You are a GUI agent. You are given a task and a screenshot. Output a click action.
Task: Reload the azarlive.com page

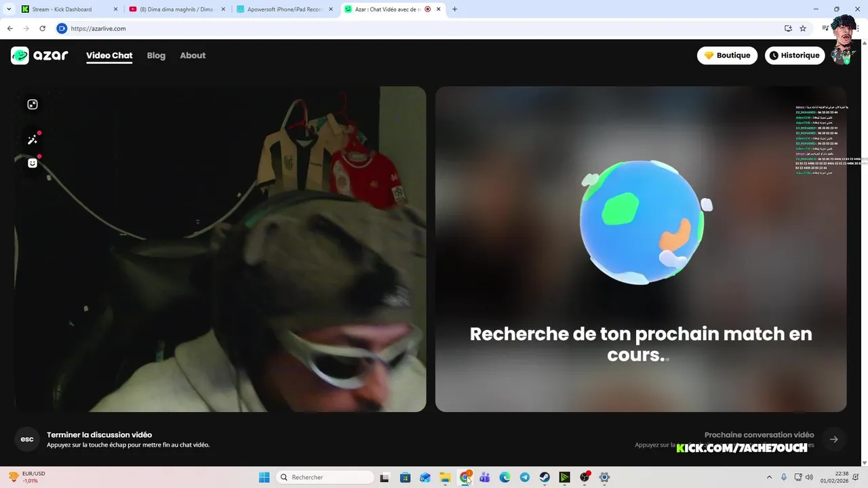coord(42,28)
